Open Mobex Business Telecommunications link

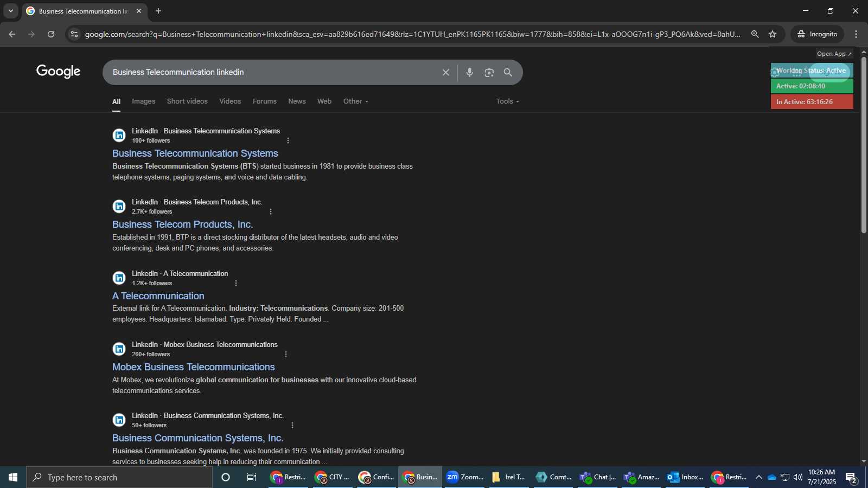click(193, 367)
